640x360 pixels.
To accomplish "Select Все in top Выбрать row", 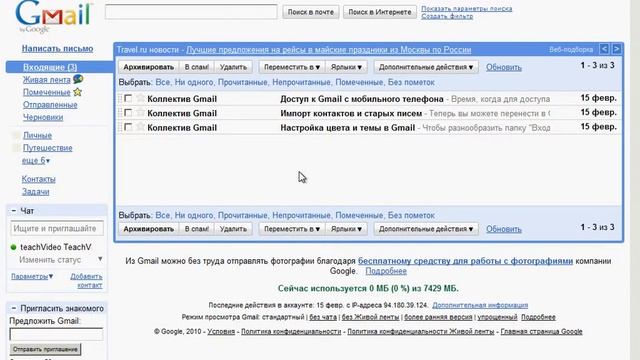I will pyautogui.click(x=162, y=82).
